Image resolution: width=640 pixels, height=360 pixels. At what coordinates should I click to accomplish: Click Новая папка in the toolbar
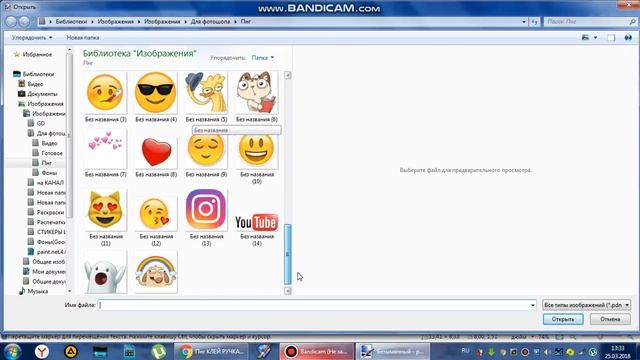coord(83,38)
